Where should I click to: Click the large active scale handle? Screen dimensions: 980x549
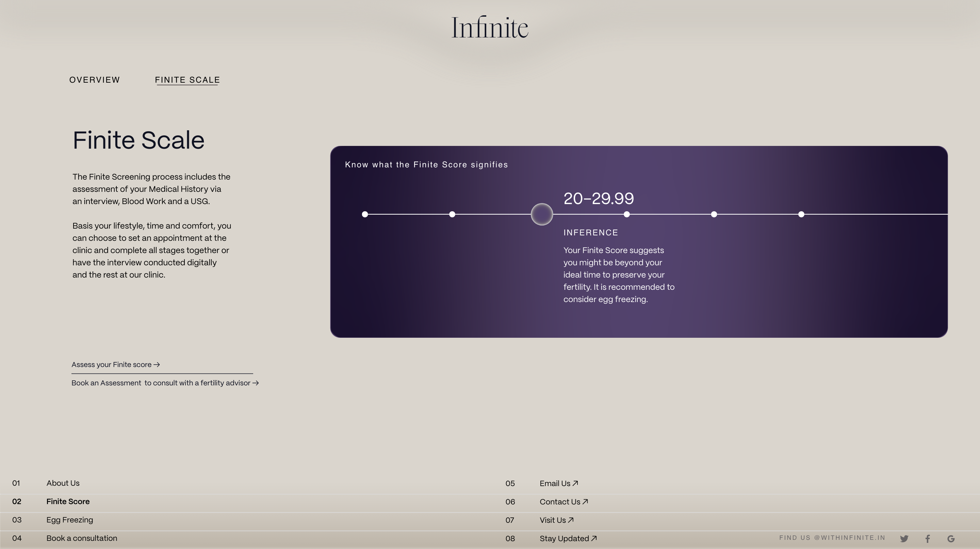(x=542, y=214)
